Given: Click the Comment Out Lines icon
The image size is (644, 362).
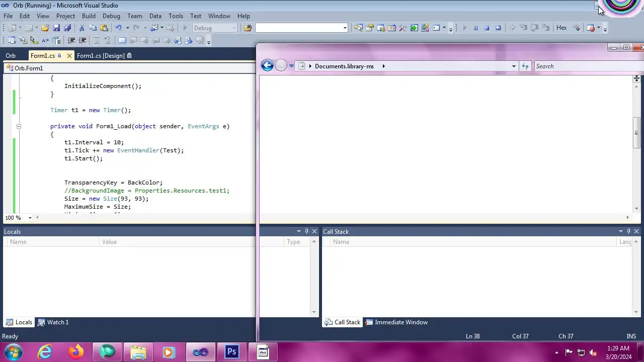Looking at the screenshot, I should click(96, 41).
